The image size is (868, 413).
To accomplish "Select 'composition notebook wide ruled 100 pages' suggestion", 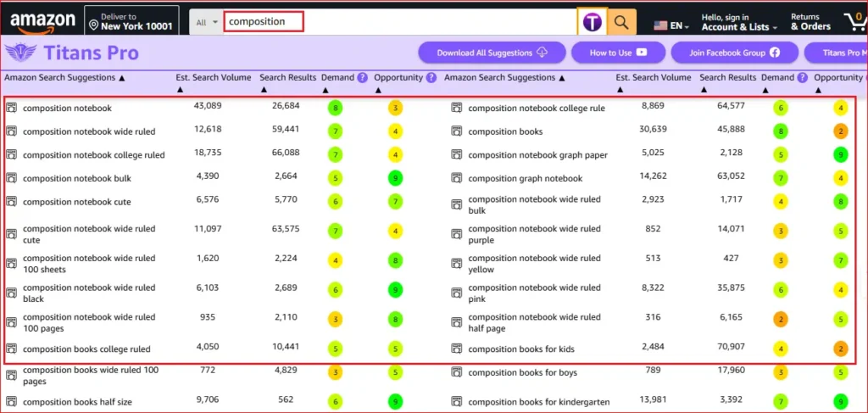I will tap(89, 323).
